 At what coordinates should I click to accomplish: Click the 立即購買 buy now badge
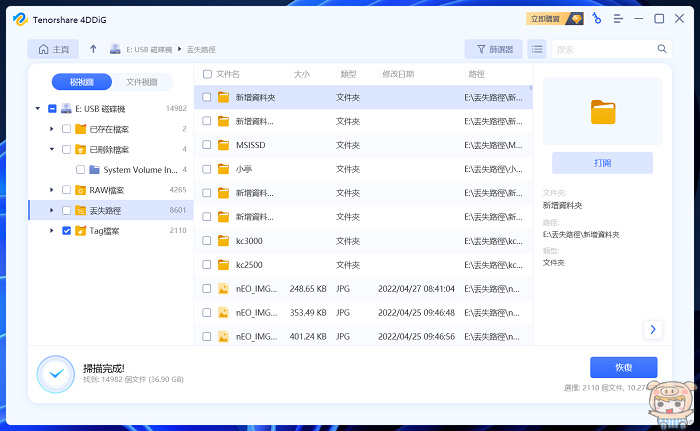[554, 18]
